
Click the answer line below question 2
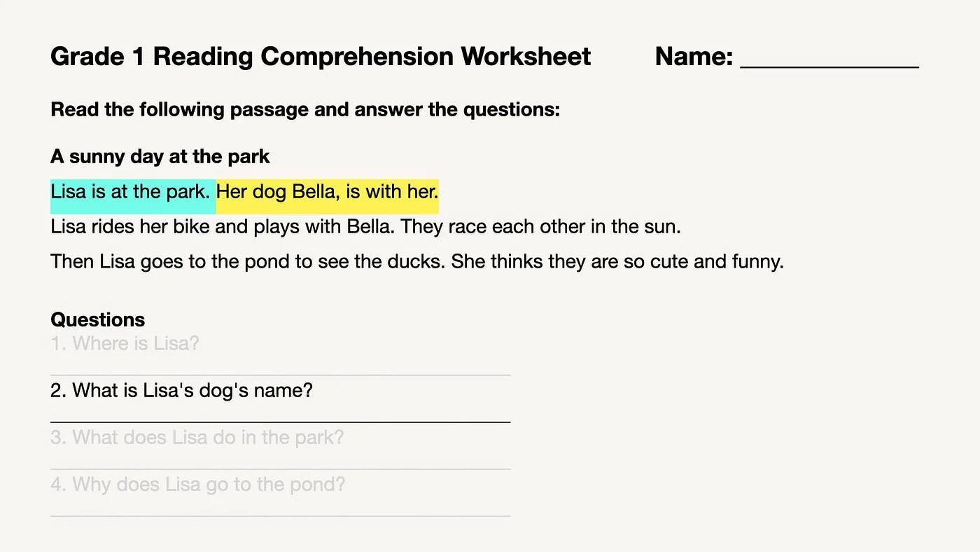tap(280, 421)
